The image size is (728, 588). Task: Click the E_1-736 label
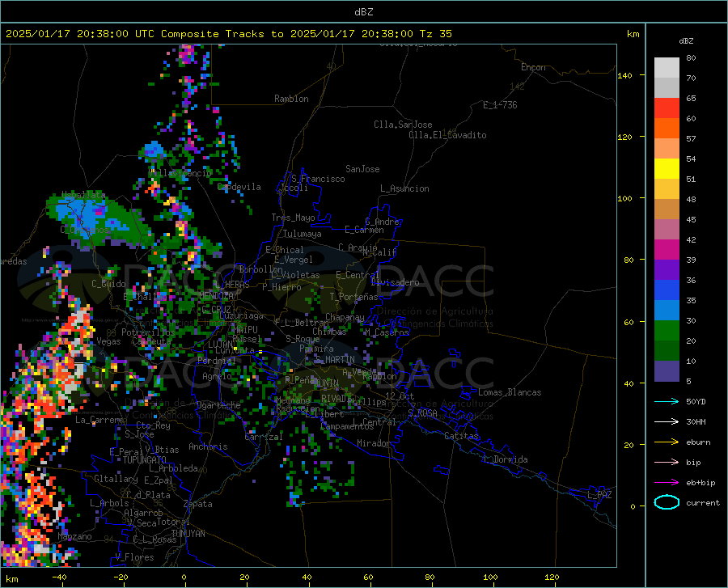click(x=500, y=105)
